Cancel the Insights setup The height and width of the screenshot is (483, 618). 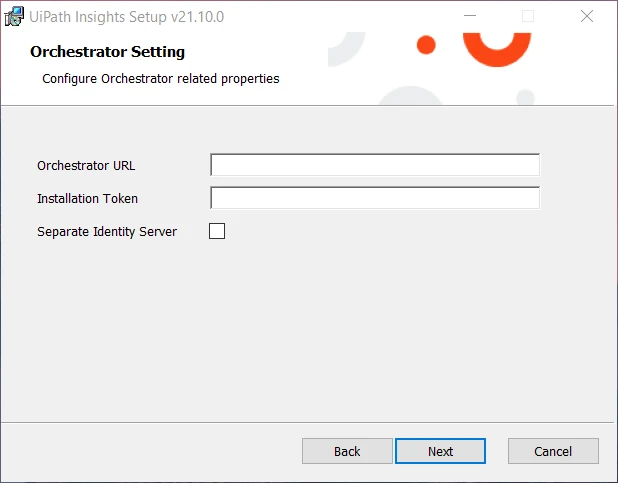[553, 451]
